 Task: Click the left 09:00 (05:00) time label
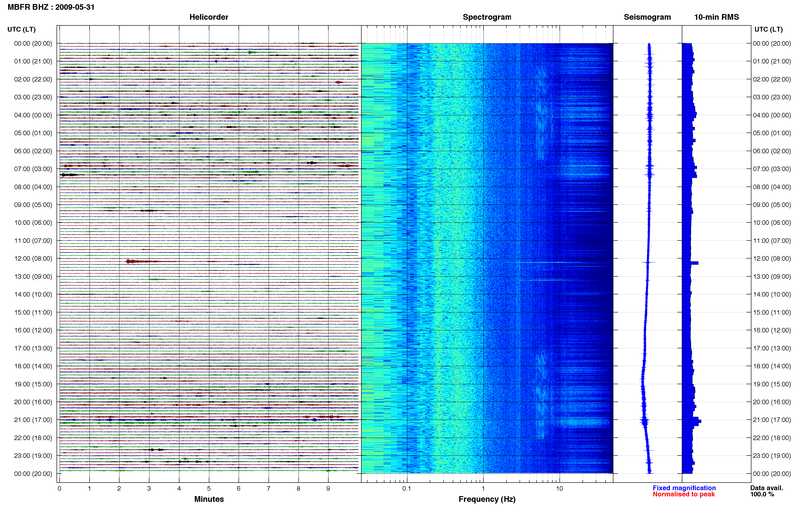tap(33, 205)
